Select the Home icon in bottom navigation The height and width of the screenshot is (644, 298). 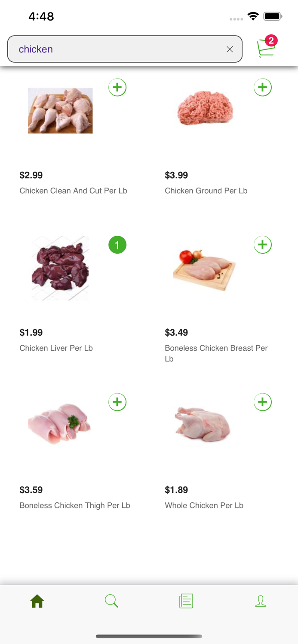[x=37, y=601]
